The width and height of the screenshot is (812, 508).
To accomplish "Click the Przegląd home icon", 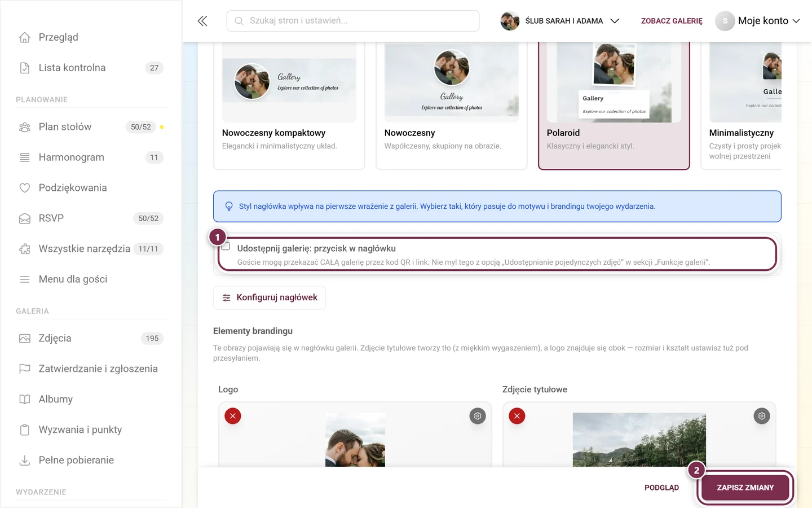I will [25, 37].
